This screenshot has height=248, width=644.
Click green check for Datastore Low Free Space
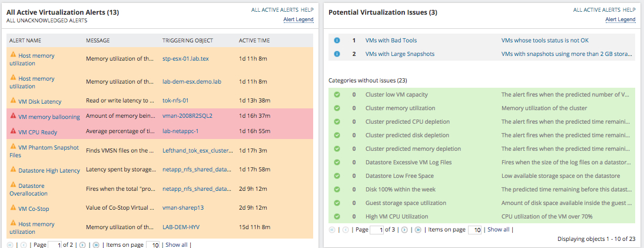pyautogui.click(x=337, y=176)
